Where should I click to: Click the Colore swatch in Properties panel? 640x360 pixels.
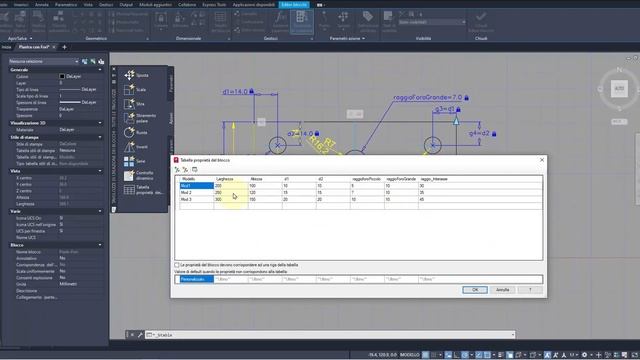point(62,76)
